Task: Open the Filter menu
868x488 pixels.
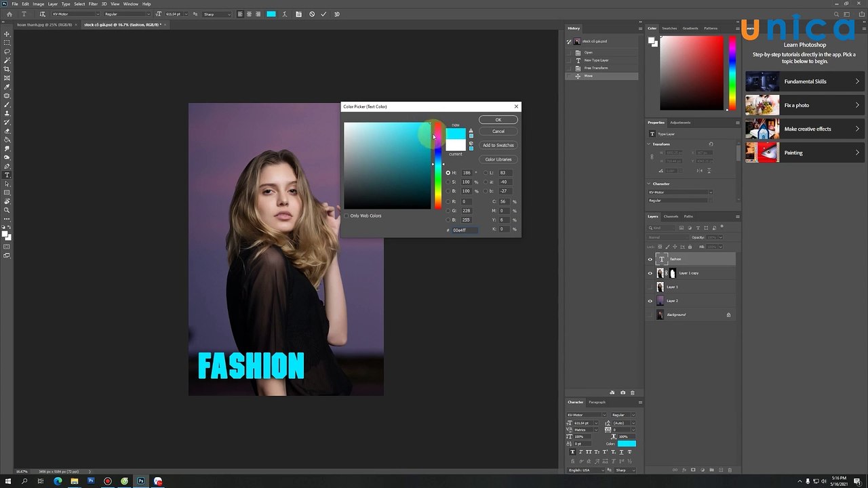Action: pos(93,4)
